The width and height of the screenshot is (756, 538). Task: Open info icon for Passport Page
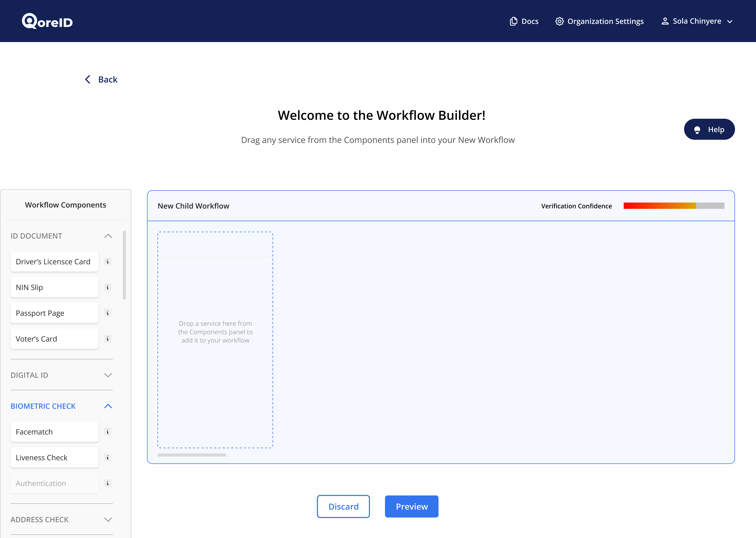click(x=108, y=313)
